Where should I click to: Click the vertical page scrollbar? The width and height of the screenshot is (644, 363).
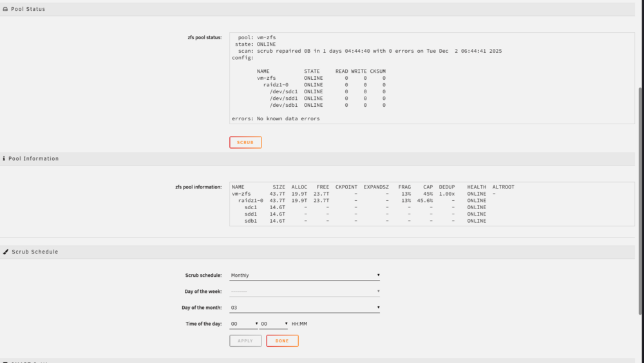(641, 201)
